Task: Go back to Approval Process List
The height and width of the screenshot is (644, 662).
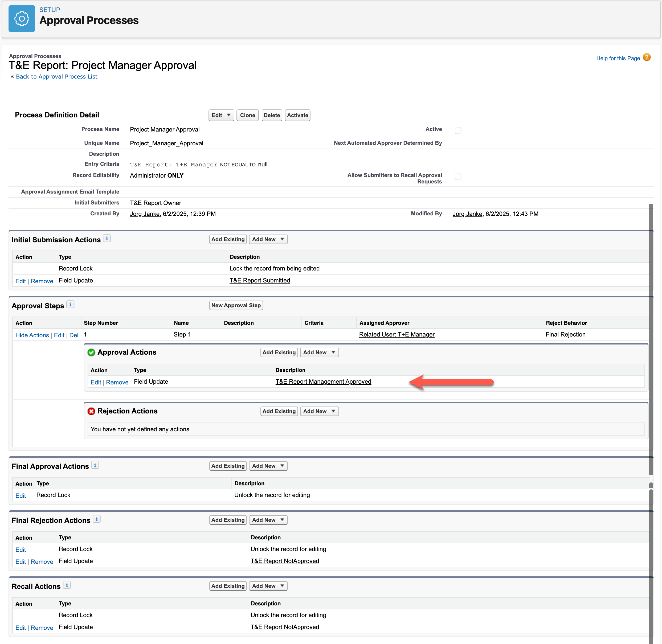Action: pyautogui.click(x=56, y=77)
